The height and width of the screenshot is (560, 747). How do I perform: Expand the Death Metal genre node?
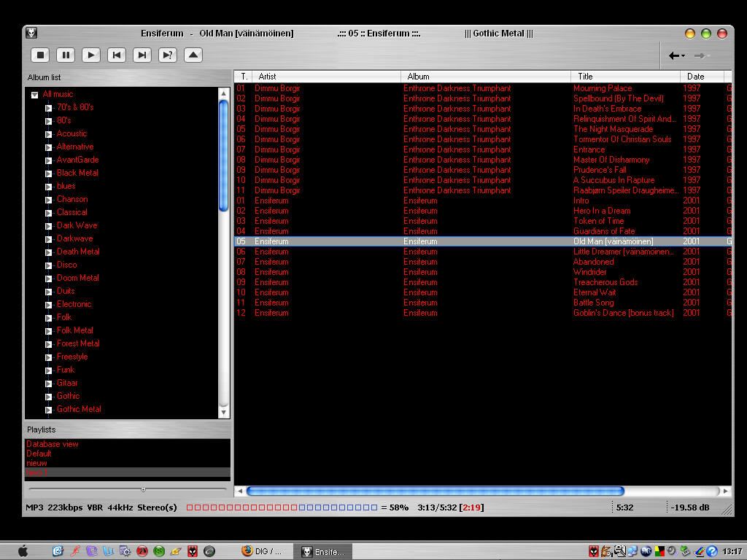49,252
